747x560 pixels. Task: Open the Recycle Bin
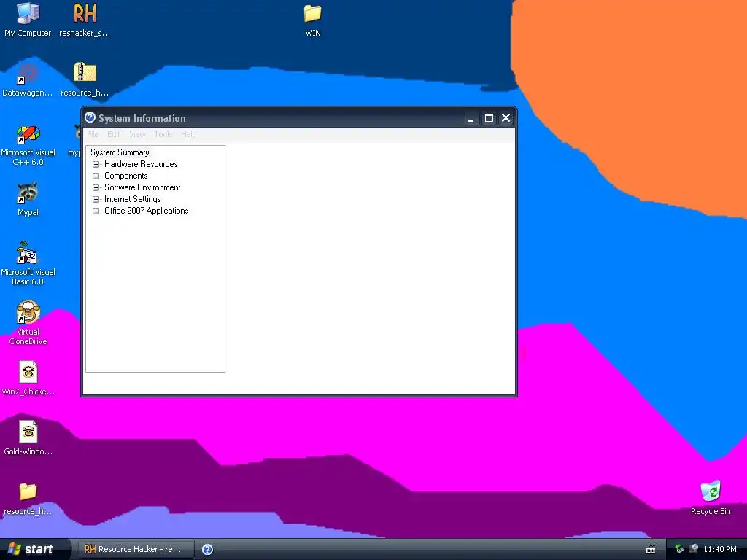click(711, 491)
